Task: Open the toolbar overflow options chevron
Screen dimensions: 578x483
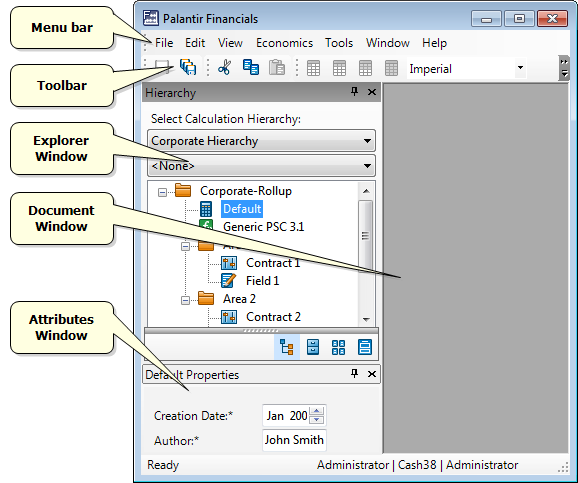Action: click(x=564, y=68)
